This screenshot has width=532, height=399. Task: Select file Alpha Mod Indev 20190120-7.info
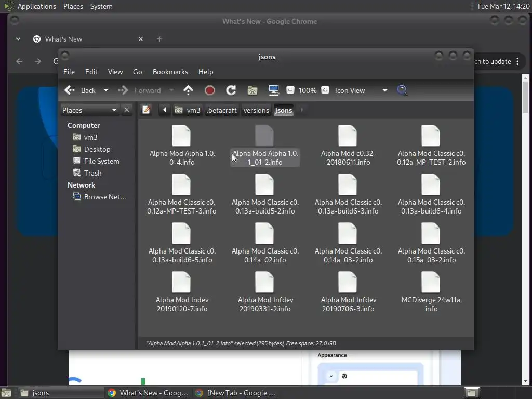(x=181, y=292)
